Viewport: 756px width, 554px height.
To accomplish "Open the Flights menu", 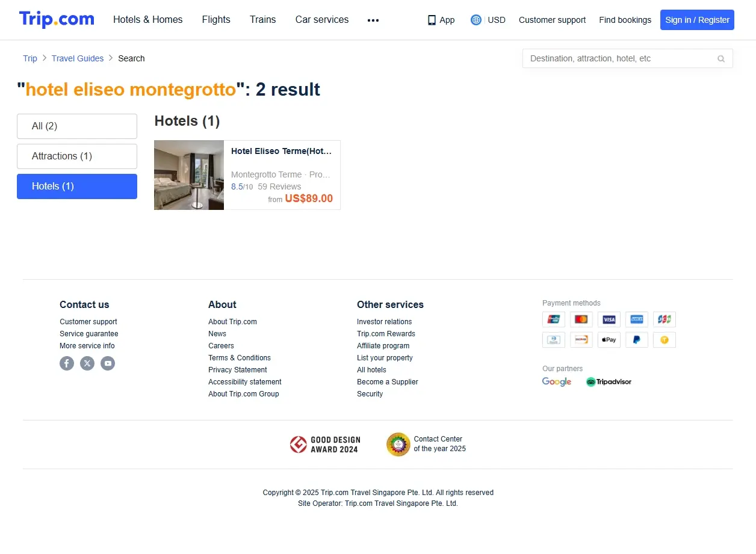I will pyautogui.click(x=216, y=20).
